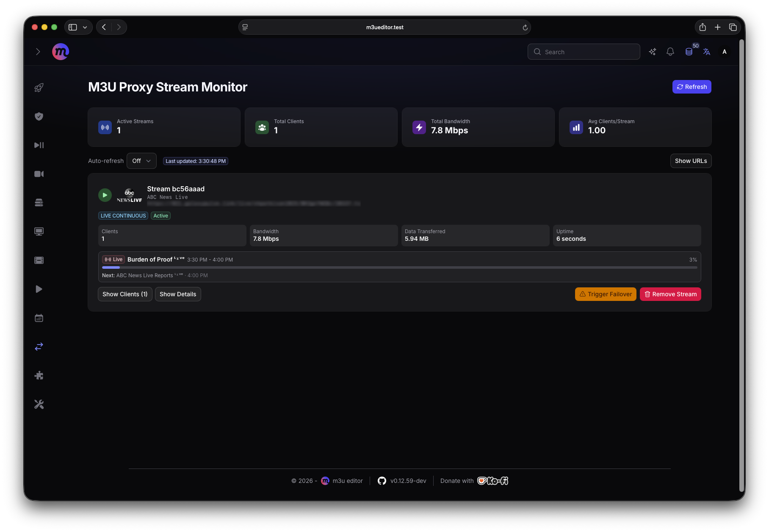Open the wrench tools sidebar icon

[39, 404]
